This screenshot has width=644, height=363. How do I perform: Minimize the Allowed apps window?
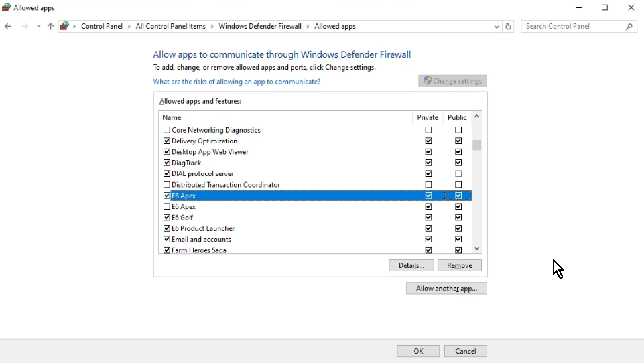point(579,7)
